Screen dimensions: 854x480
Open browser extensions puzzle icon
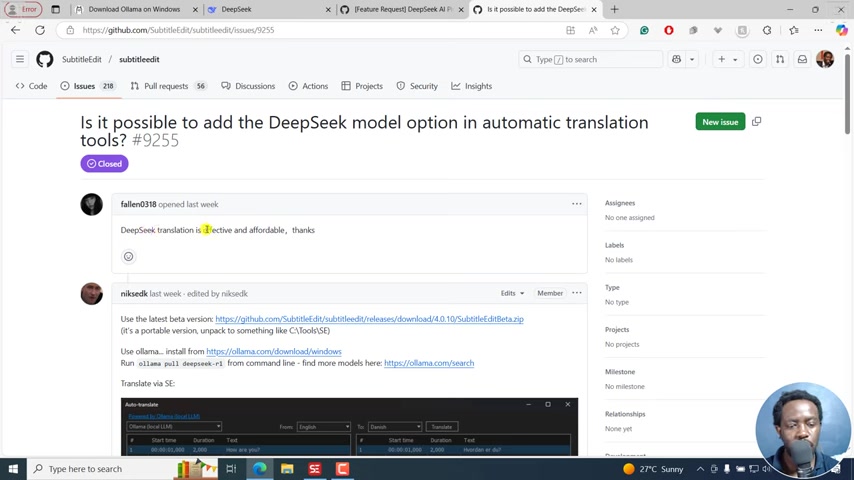point(767,31)
